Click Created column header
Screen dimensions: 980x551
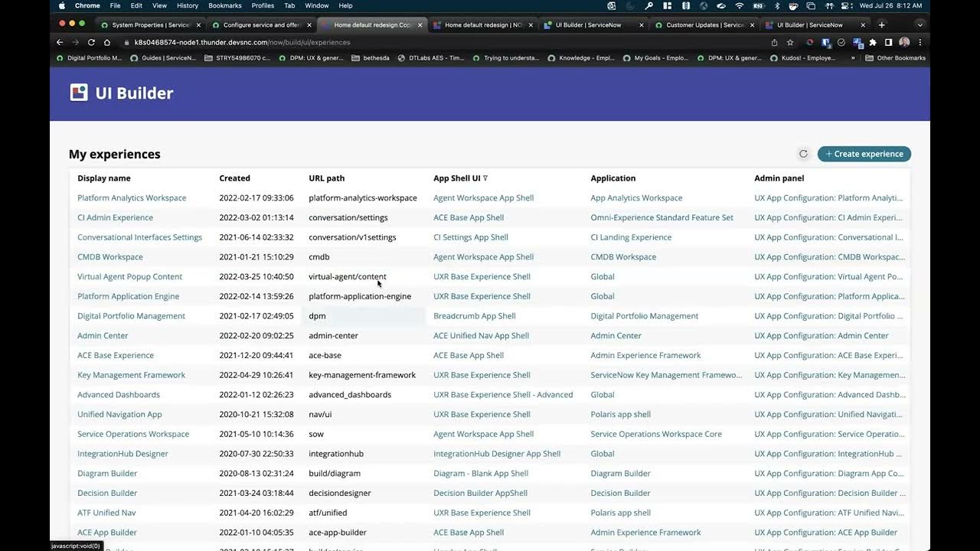click(234, 178)
